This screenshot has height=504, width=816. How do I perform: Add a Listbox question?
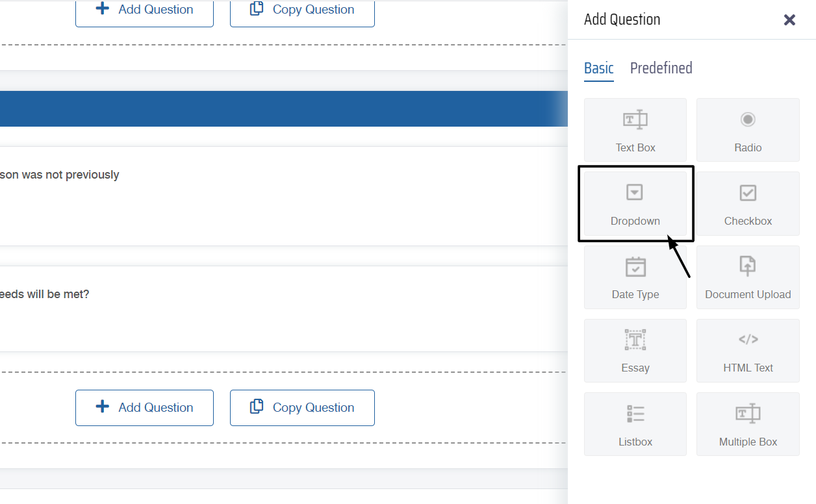[635, 424]
